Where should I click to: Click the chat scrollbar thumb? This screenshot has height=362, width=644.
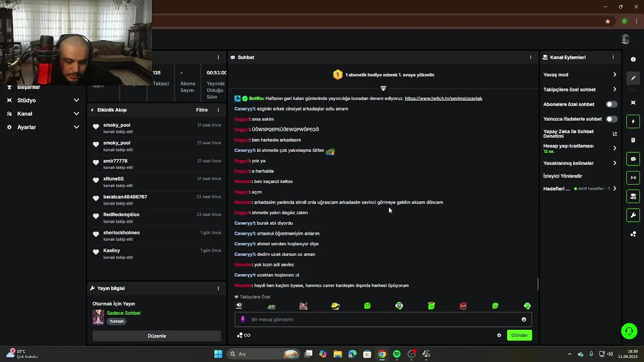(x=538, y=284)
